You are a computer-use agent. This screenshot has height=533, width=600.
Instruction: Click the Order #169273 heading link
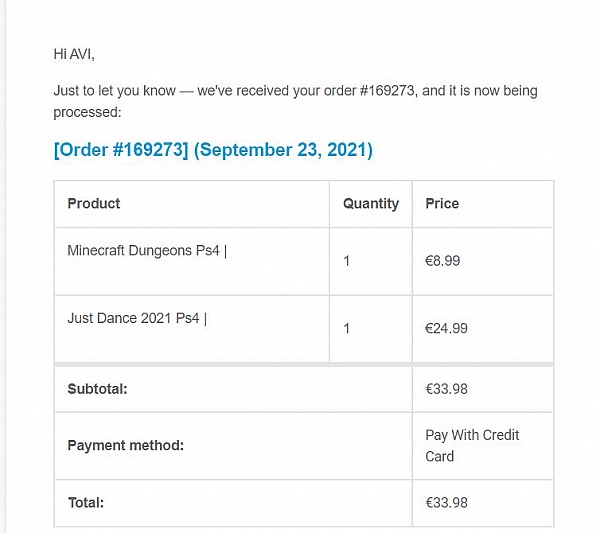coord(121,150)
